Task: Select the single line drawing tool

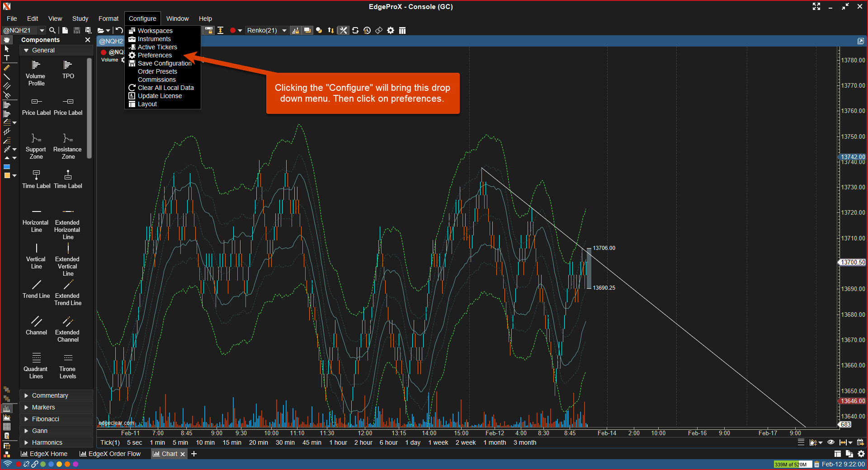Action: tap(7, 76)
